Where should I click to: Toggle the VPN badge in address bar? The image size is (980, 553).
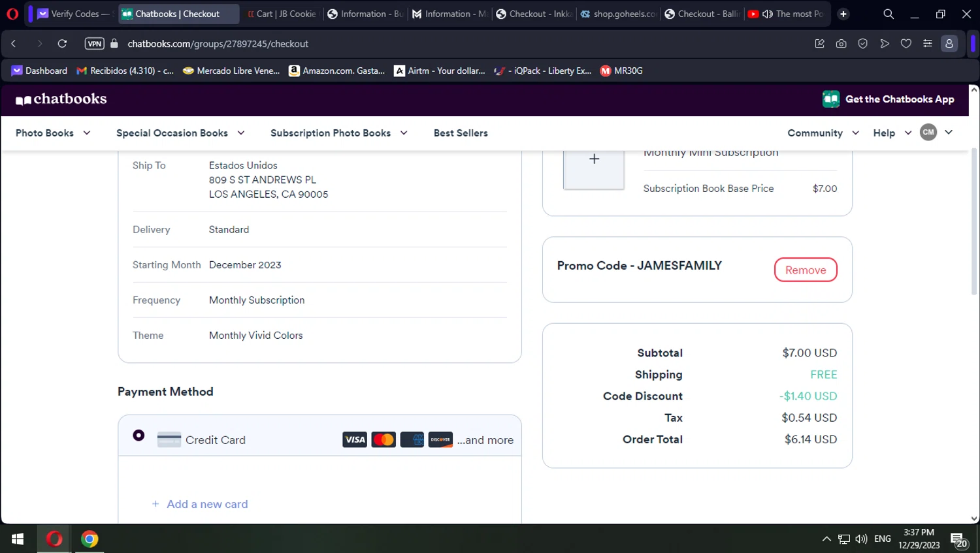(95, 44)
